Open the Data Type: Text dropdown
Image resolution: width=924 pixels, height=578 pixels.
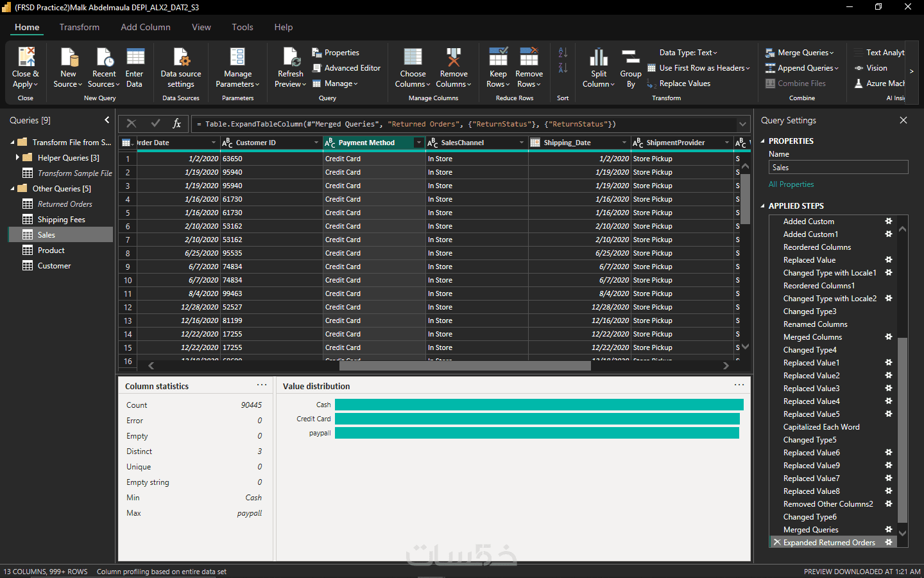coord(689,53)
